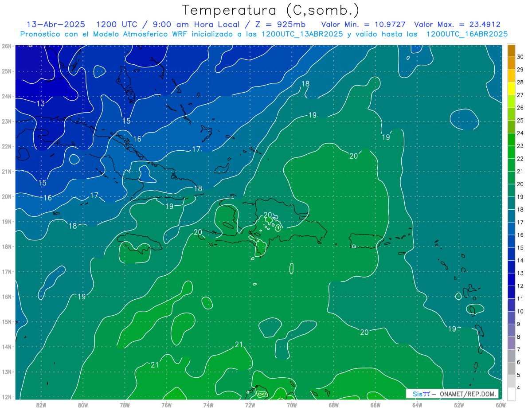Screen dimensions: 532x411
Task: Click the legend value "27"
Action: (520, 95)
